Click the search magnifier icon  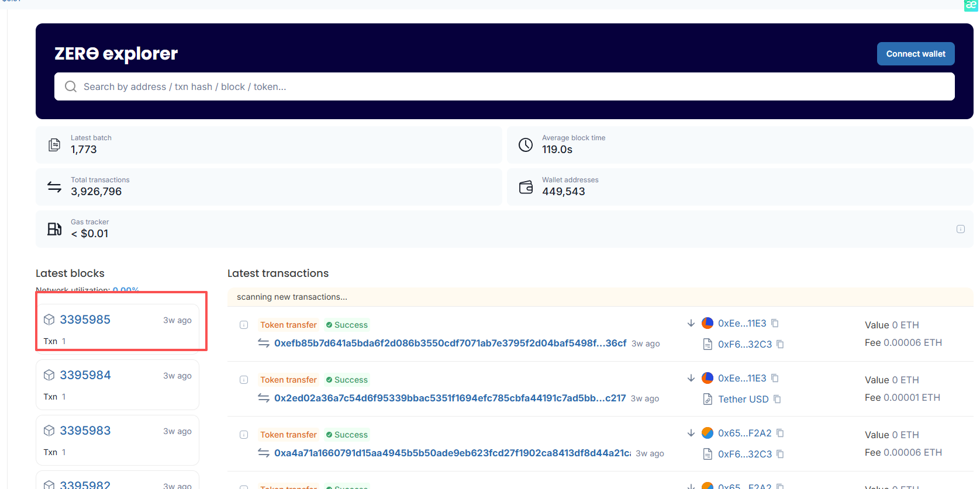[x=71, y=86]
